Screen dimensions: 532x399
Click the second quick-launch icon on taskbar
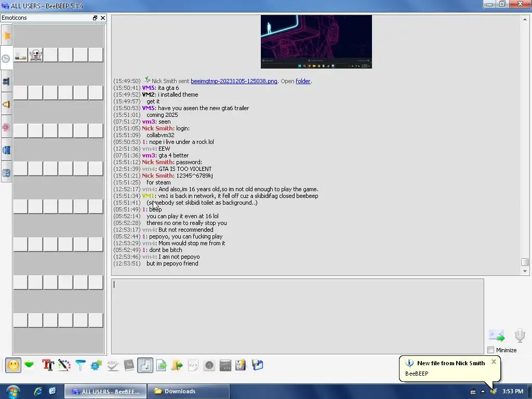click(52, 391)
